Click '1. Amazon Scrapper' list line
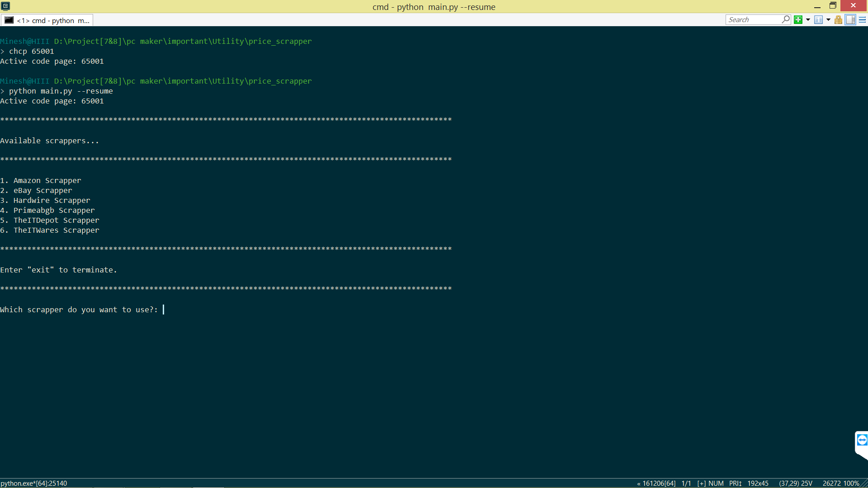This screenshot has width=868, height=488. [x=41, y=180]
